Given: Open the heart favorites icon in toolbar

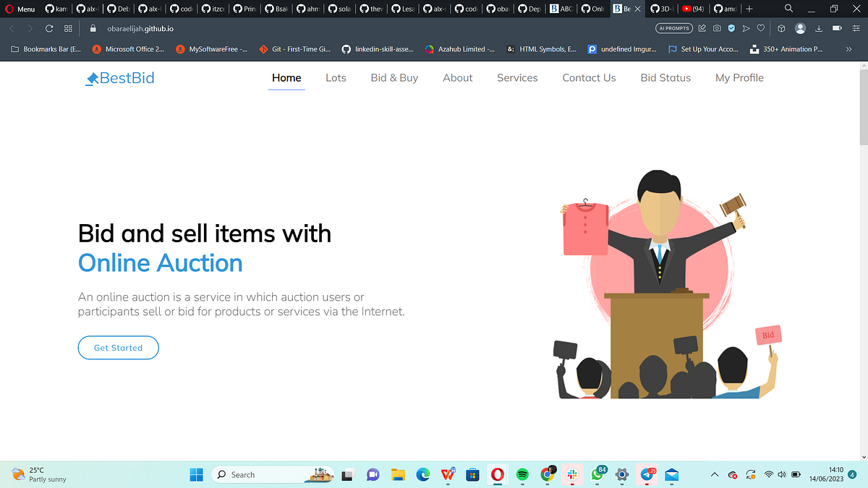Looking at the screenshot, I should point(760,27).
